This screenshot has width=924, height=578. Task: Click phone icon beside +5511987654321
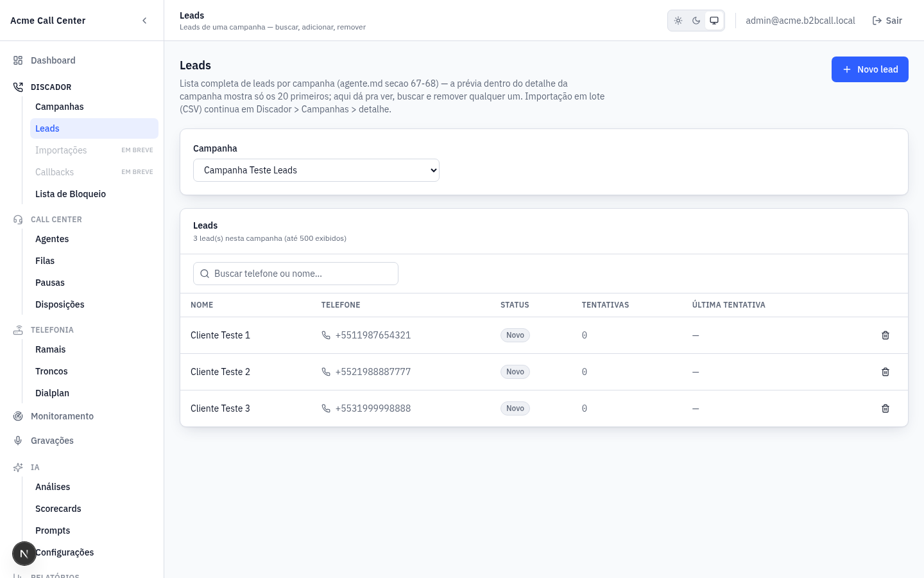pyautogui.click(x=326, y=335)
